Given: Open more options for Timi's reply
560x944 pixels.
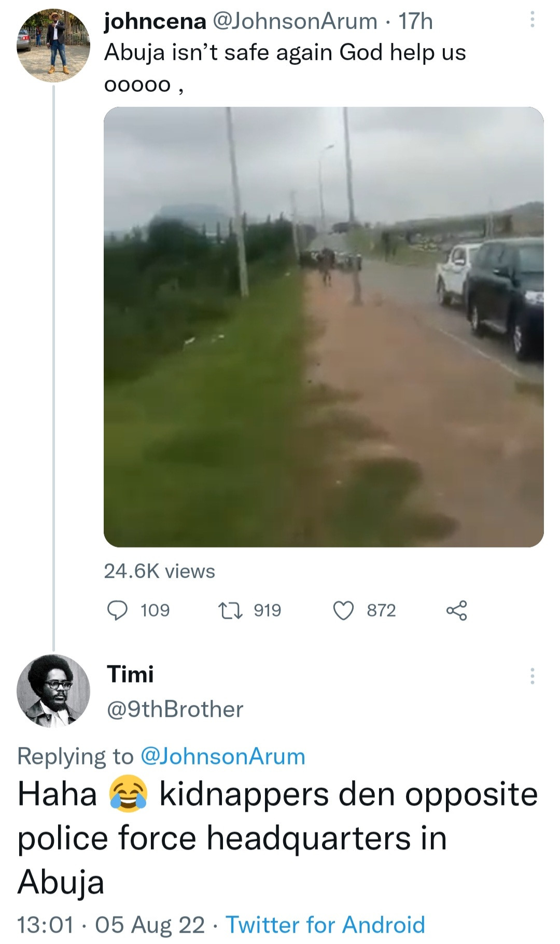Looking at the screenshot, I should (x=532, y=676).
